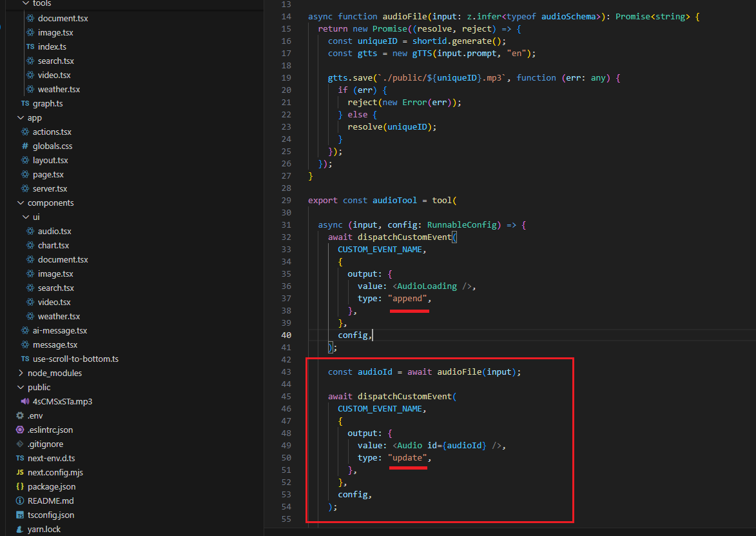756x536 pixels.
Task: Click the yarn icon beside yarn.lock
Action: 20,530
